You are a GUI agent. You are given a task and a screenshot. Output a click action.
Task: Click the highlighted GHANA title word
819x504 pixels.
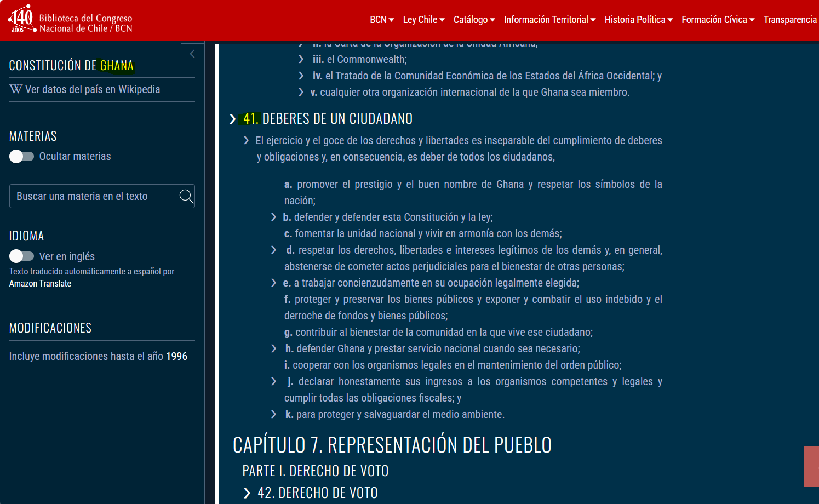pyautogui.click(x=117, y=66)
